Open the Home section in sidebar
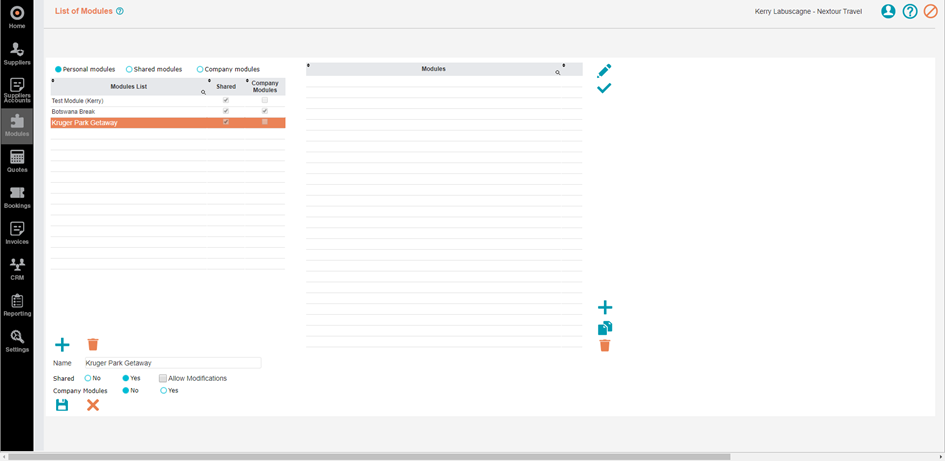The image size is (945, 461). tap(17, 17)
